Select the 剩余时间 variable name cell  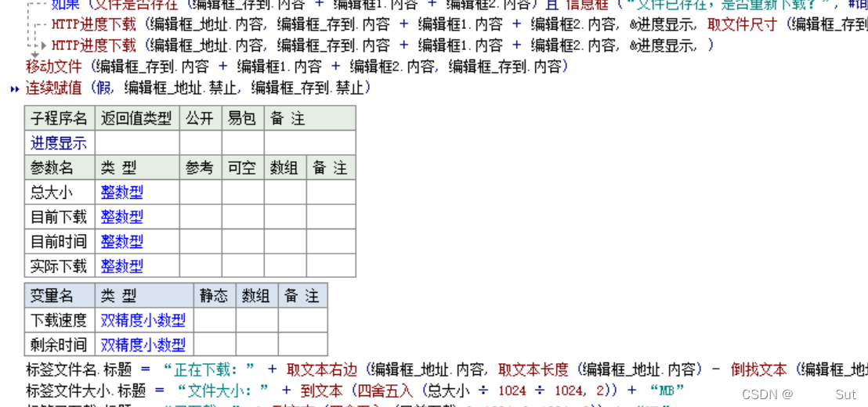pyautogui.click(x=60, y=344)
